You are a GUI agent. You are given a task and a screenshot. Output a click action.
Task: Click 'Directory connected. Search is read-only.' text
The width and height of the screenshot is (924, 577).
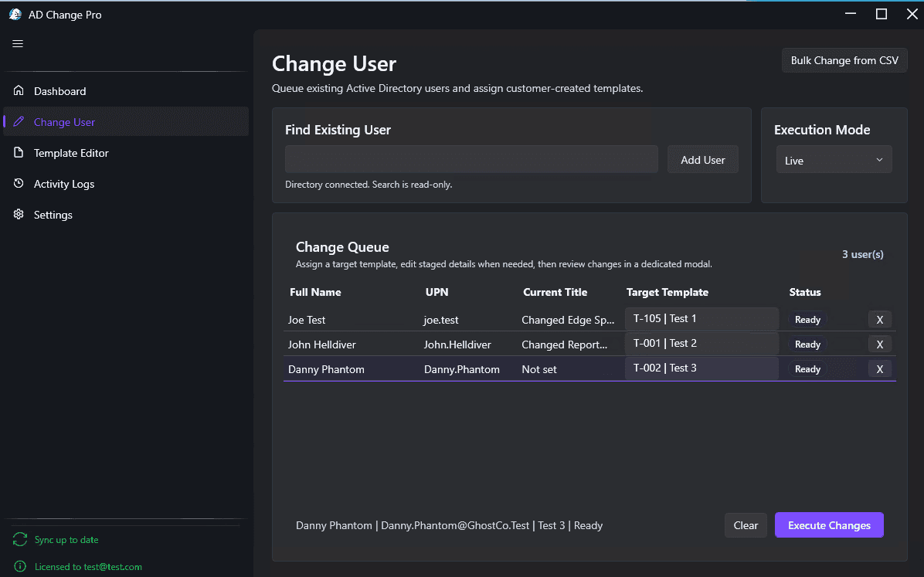pyautogui.click(x=369, y=185)
